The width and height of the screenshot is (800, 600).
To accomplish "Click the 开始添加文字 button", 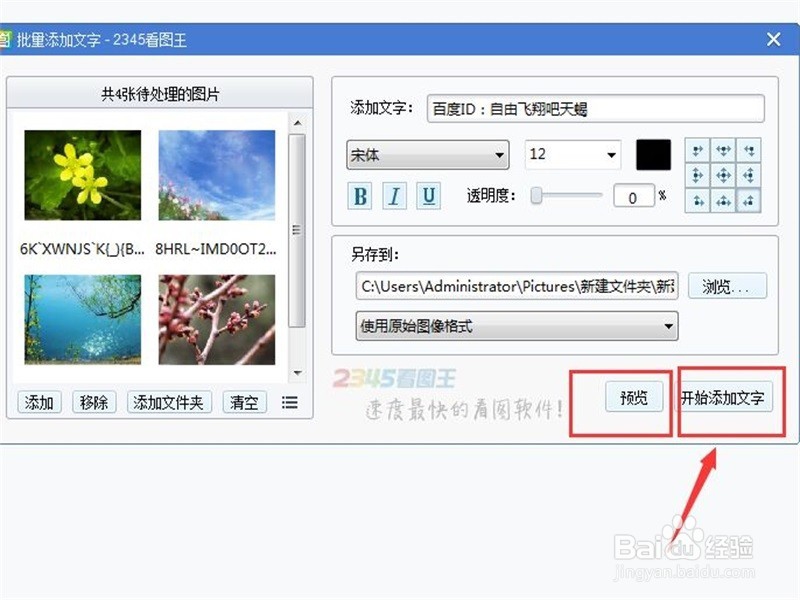I will (723, 397).
